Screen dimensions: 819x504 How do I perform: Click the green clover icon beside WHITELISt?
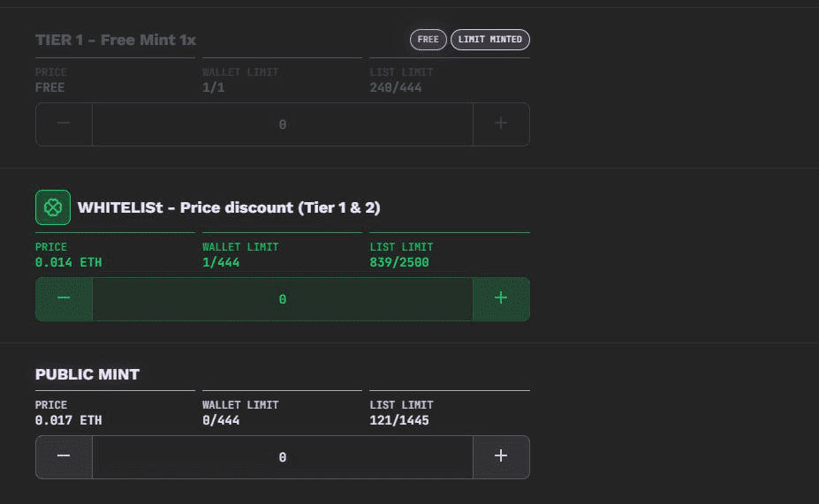pos(53,207)
